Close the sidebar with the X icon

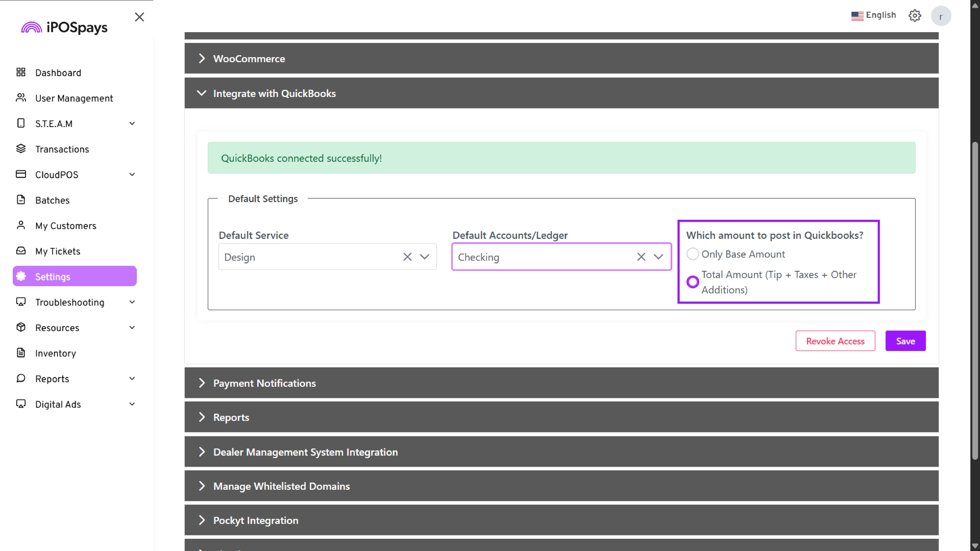tap(139, 17)
